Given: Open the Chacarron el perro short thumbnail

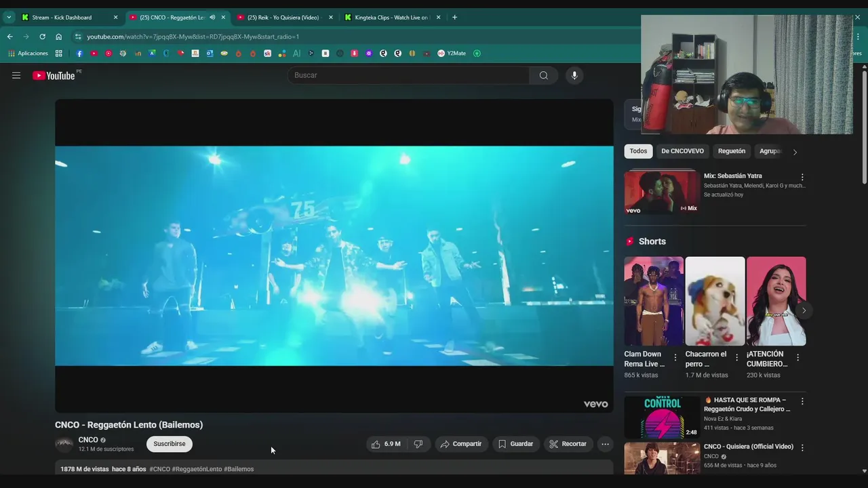Looking at the screenshot, I should pos(715,301).
